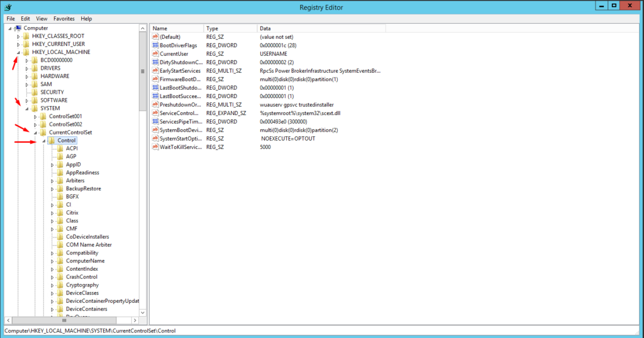Screen dimensions: 644x338
Task: Expand the AppID key
Action: pyautogui.click(x=52, y=165)
